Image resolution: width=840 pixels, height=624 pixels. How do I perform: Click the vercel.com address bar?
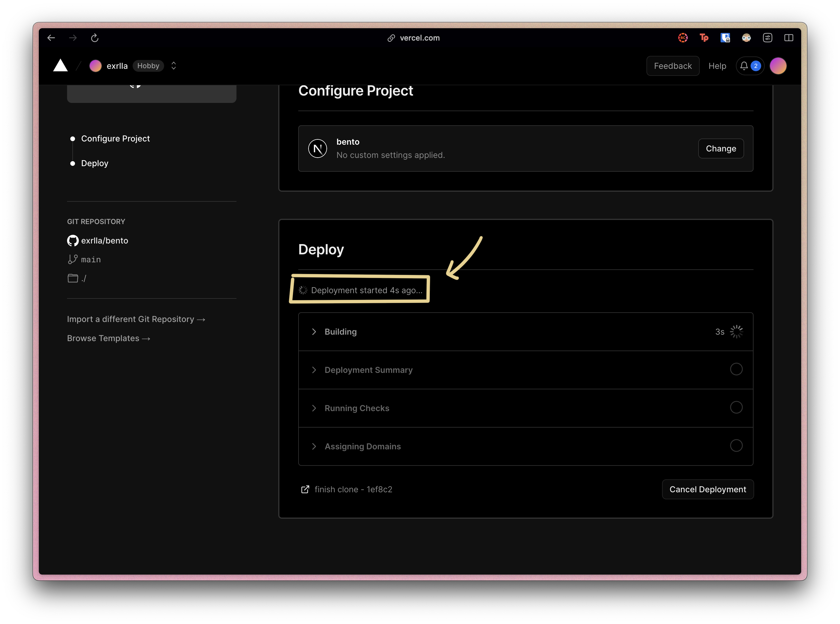pos(419,38)
